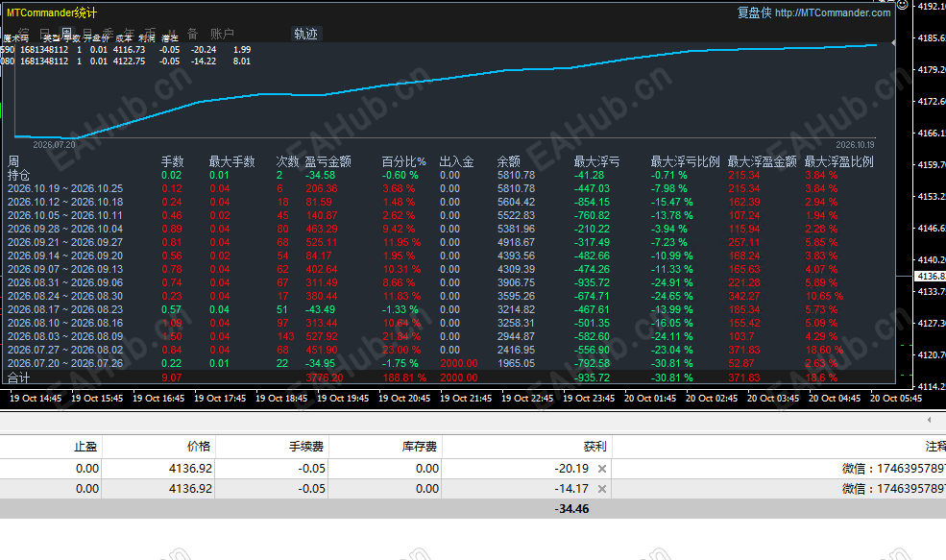Click the -24.91 % drawdown value
This screenshot has height=560, width=946.
pyautogui.click(x=671, y=283)
